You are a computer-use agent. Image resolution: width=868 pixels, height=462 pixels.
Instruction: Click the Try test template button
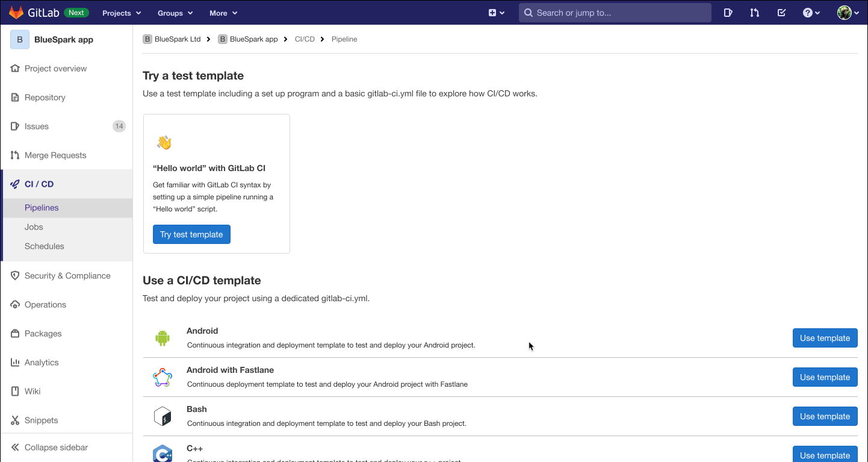[191, 234]
